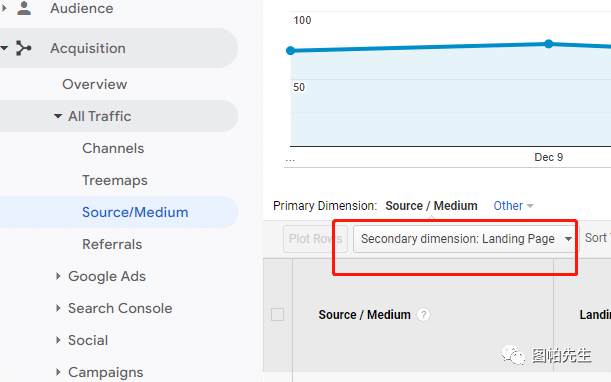
Task: Open the Treemaps report
Action: pos(115,180)
